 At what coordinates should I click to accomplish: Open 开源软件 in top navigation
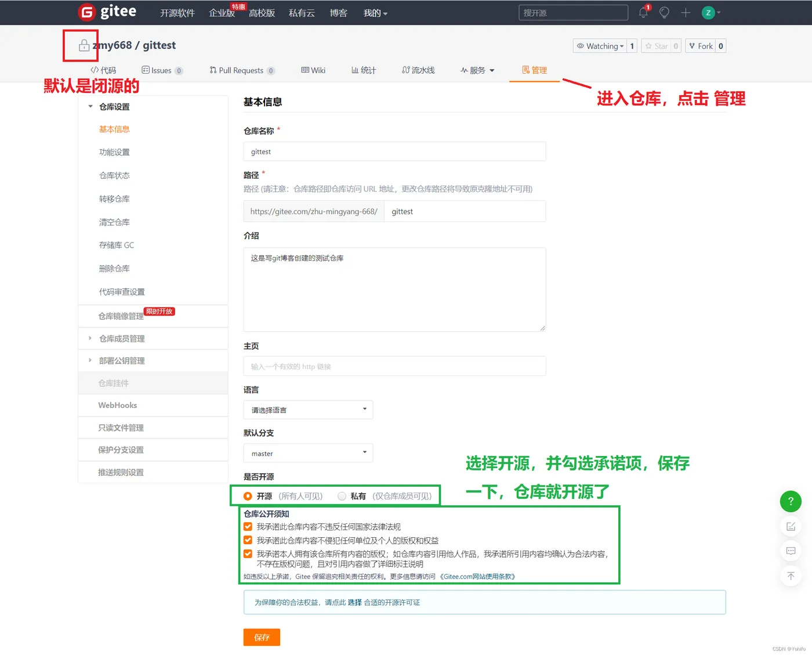[x=177, y=13]
